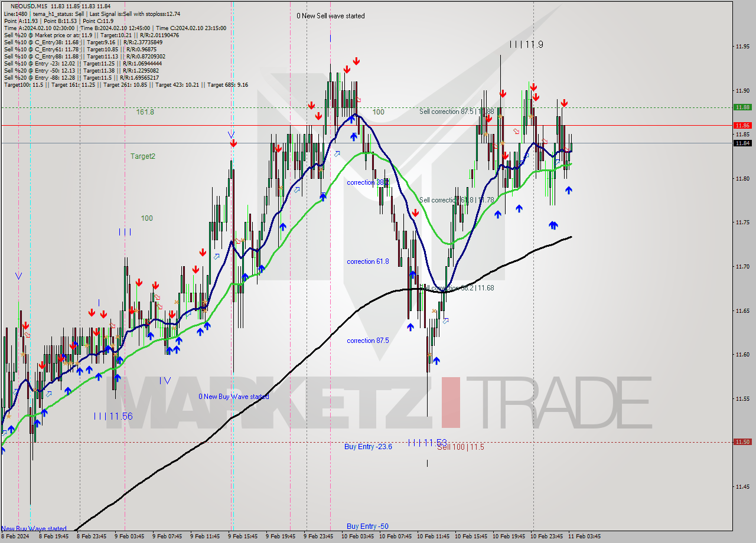Select the blue 'correction 61.8' label

click(367, 261)
